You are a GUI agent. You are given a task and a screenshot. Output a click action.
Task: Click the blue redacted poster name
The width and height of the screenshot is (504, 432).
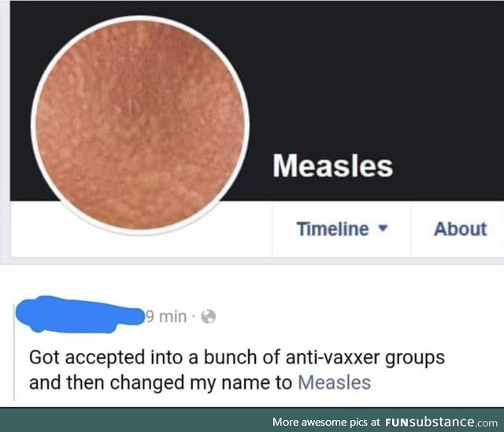79,315
